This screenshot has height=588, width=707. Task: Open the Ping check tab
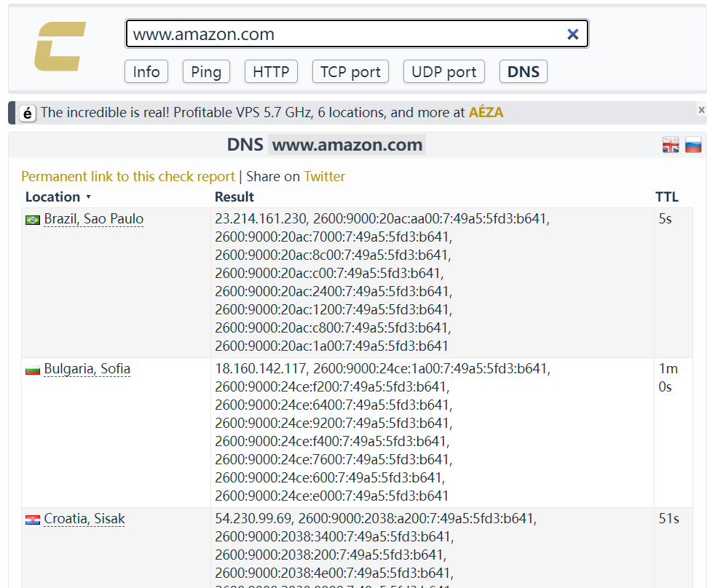[x=206, y=71]
